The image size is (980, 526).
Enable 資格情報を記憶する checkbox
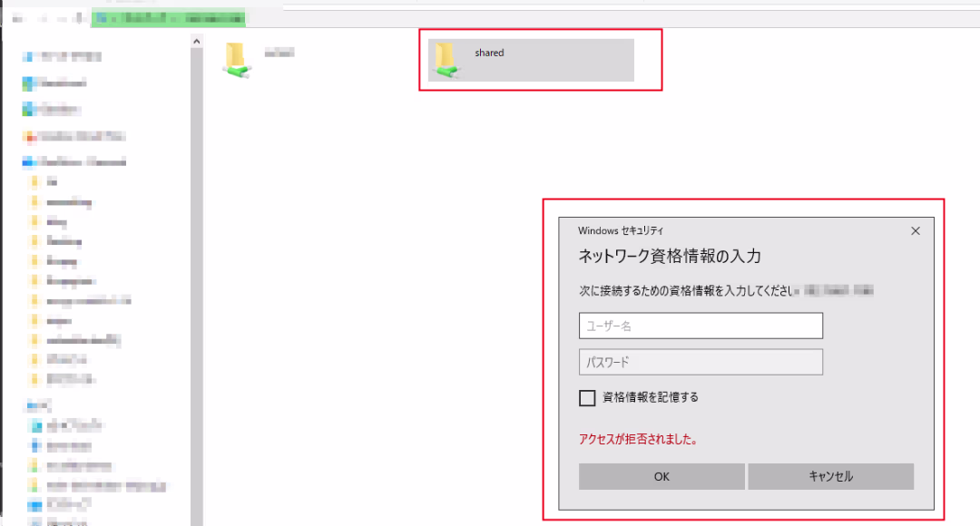click(587, 398)
